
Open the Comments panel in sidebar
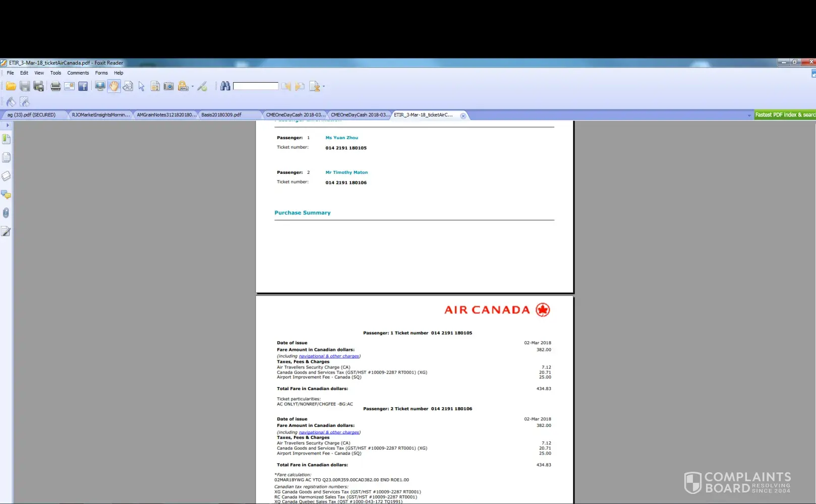(6, 195)
